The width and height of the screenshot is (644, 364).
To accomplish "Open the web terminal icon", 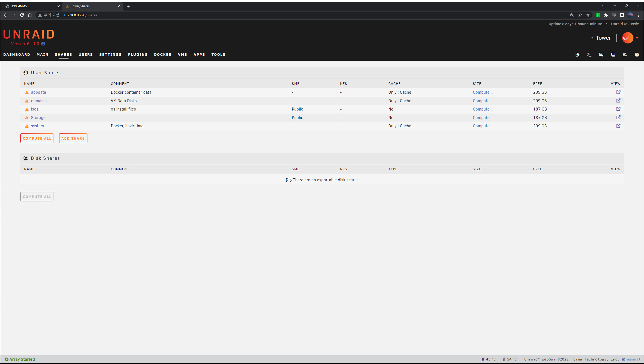I will click(589, 55).
